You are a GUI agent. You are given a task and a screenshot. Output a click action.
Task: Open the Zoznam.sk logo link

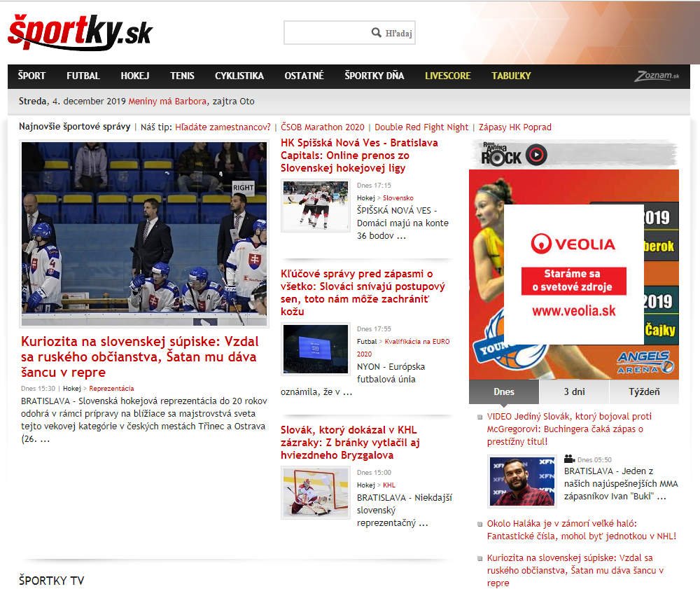pos(657,76)
